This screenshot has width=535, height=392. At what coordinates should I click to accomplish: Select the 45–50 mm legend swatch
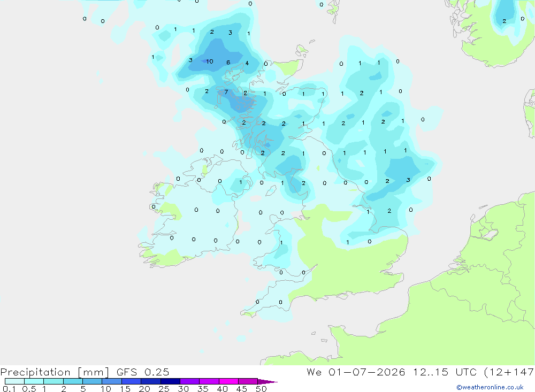coord(248,381)
